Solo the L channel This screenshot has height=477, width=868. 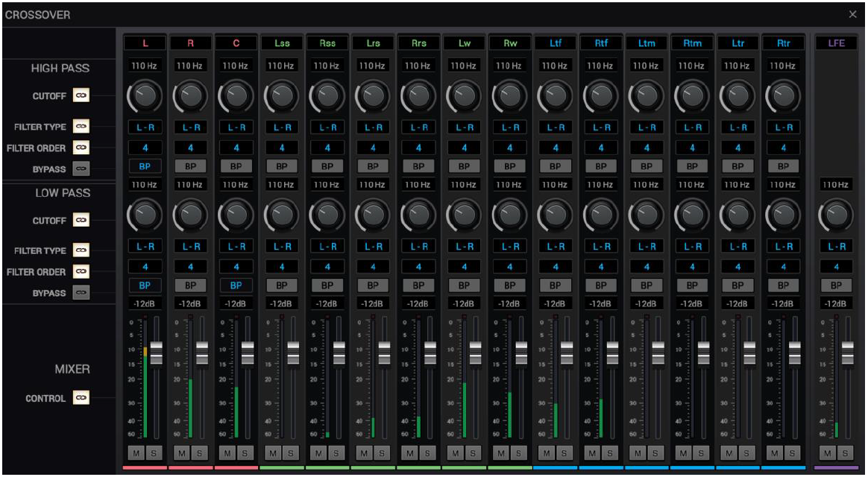point(154,452)
